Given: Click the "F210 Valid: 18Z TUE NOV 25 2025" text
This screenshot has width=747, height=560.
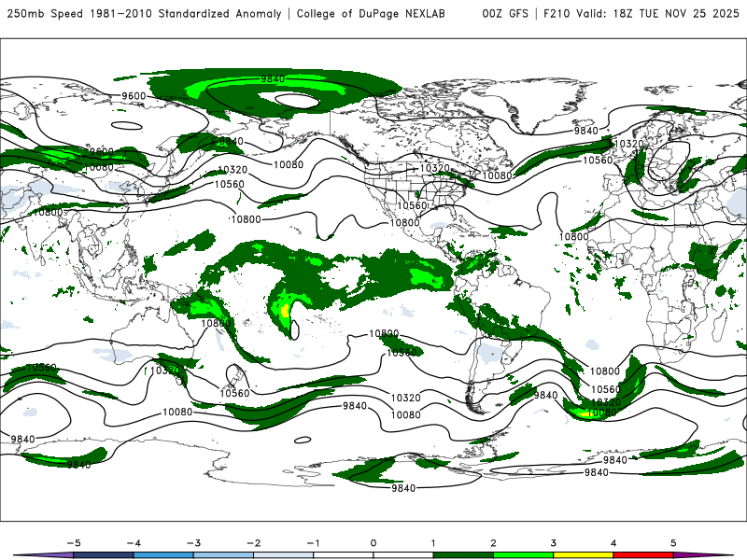Looking at the screenshot, I should [x=641, y=13].
